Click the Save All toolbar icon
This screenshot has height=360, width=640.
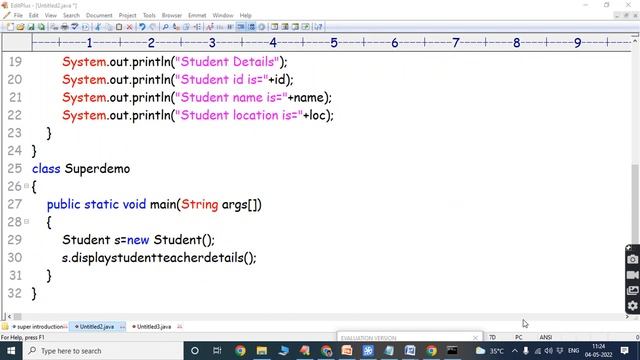coord(41,27)
